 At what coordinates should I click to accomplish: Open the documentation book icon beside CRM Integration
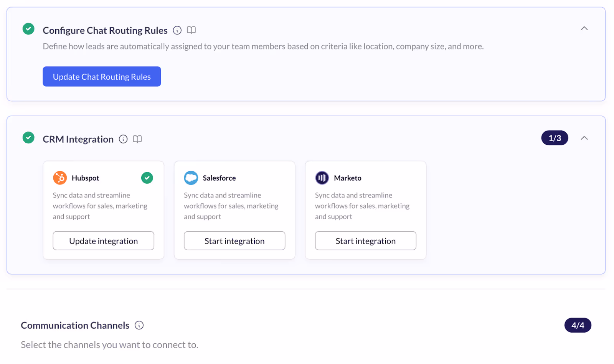(137, 139)
